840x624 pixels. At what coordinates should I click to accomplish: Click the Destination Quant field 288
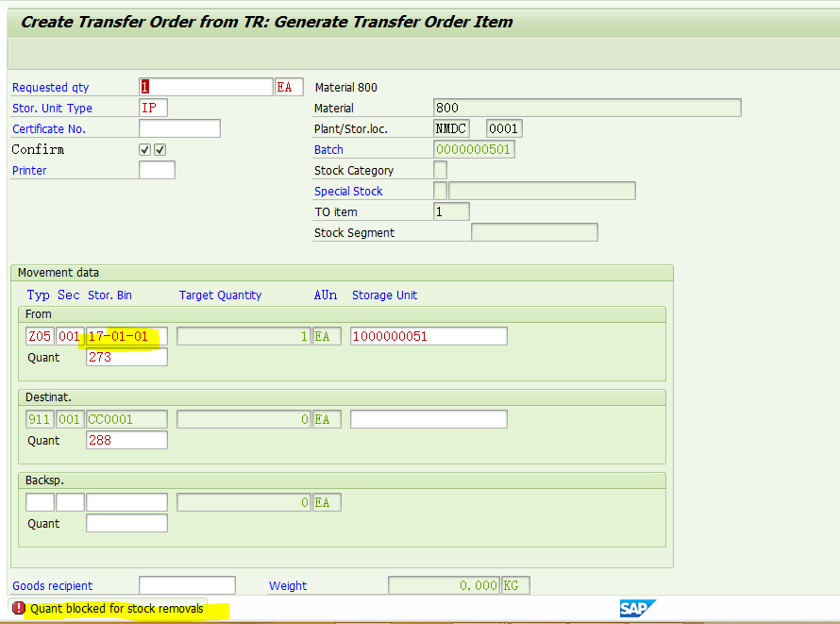point(126,440)
